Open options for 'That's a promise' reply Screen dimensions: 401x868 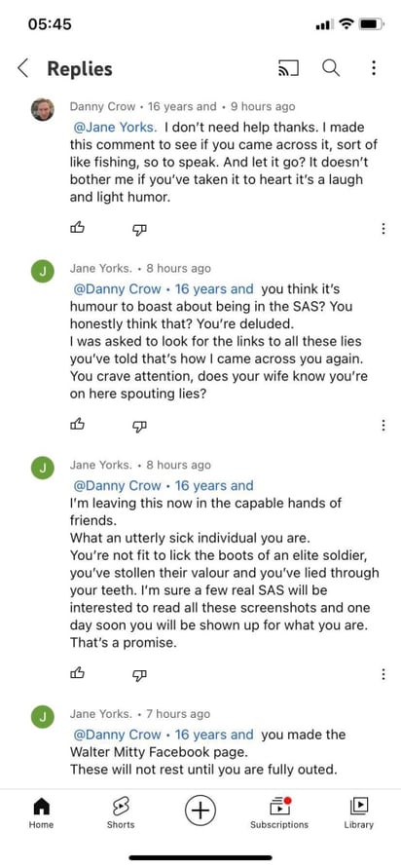coord(383,674)
